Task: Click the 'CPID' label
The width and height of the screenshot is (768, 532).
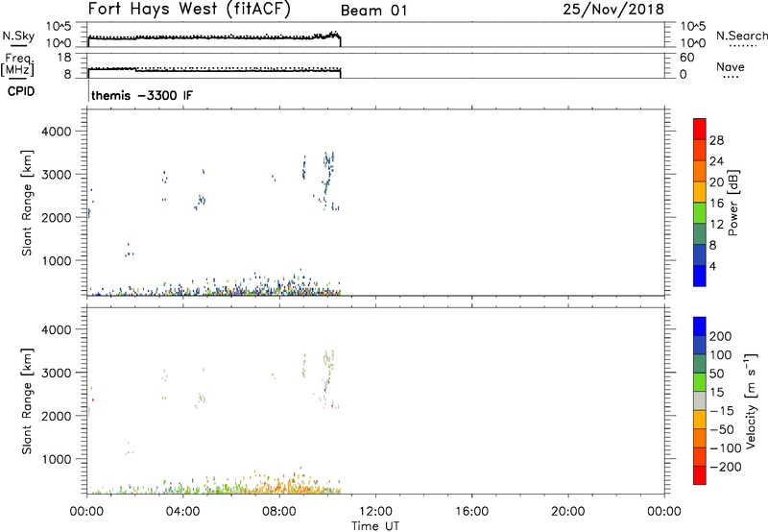Action: pyautogui.click(x=21, y=91)
